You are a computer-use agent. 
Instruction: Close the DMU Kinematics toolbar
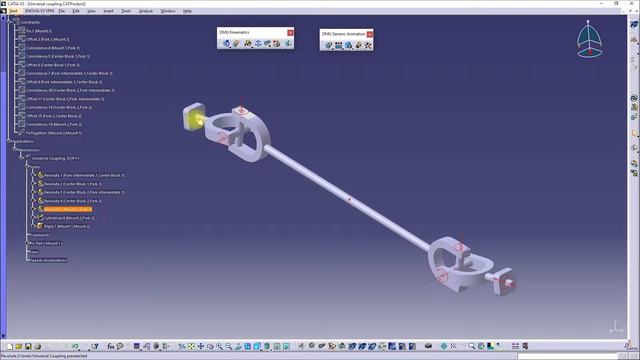pos(290,33)
